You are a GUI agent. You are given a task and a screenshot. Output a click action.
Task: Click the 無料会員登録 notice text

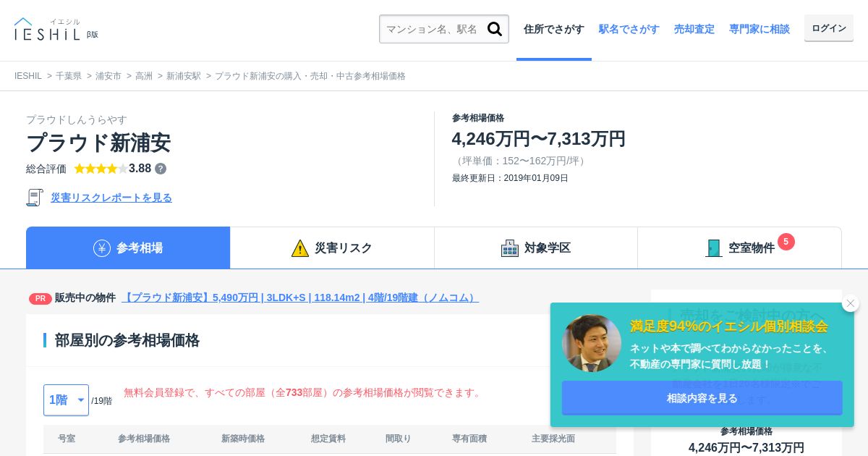(x=304, y=392)
